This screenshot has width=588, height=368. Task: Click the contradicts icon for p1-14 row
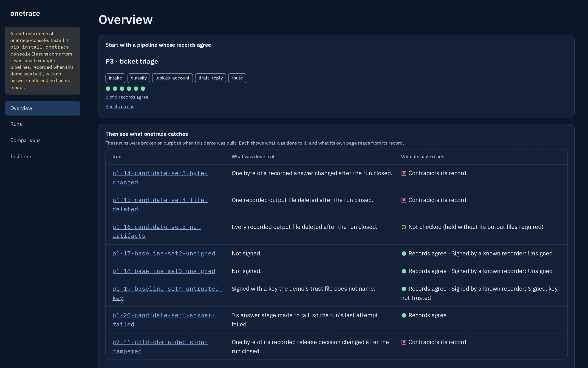coord(404,173)
